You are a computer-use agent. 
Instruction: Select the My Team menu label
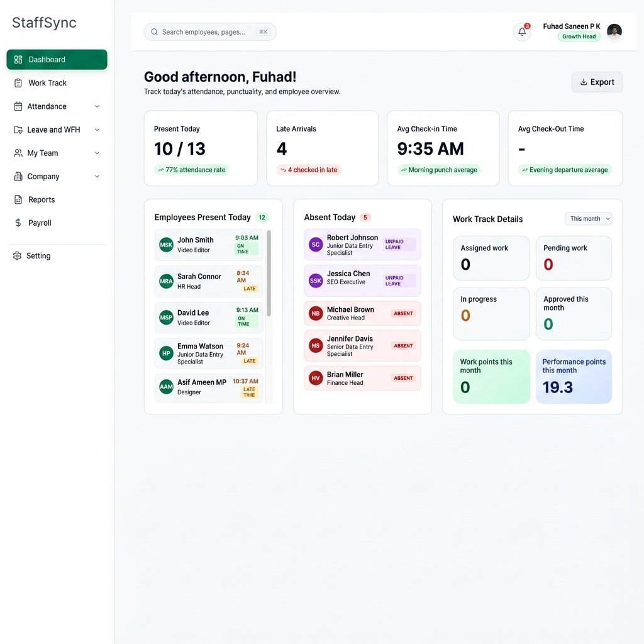[x=43, y=153]
